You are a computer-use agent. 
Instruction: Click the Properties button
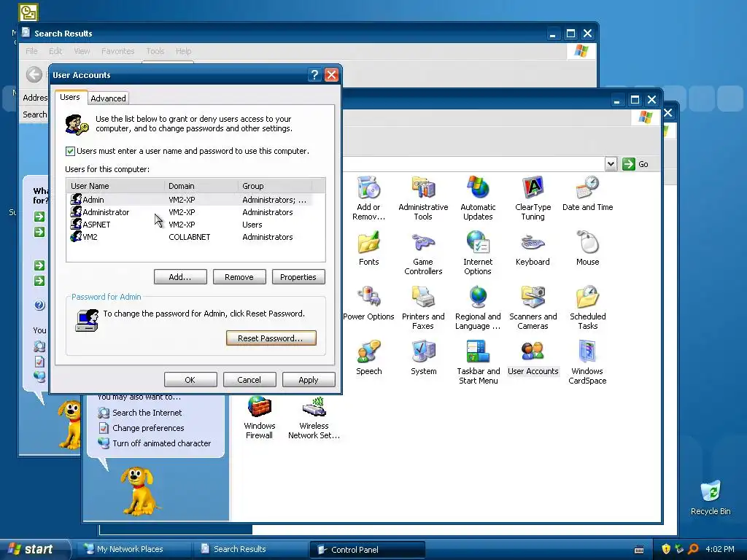pos(298,276)
